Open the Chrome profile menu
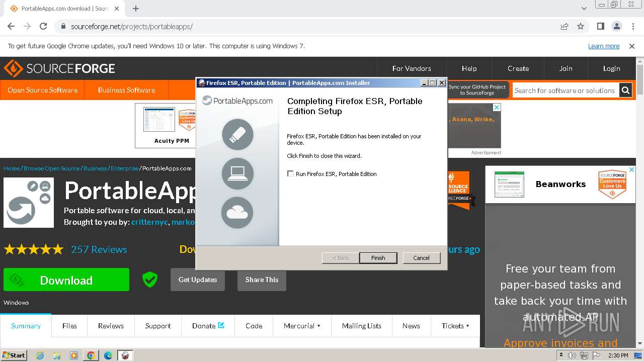The width and height of the screenshot is (644, 362). 616,26
